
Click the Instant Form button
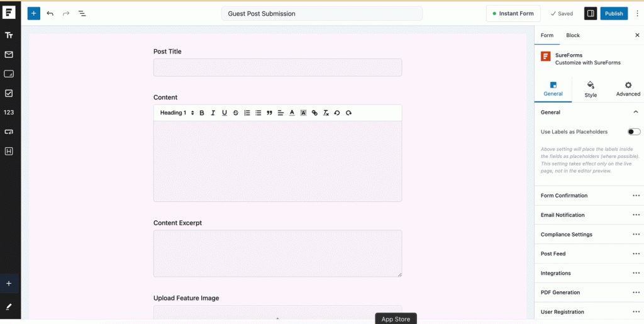tap(513, 14)
